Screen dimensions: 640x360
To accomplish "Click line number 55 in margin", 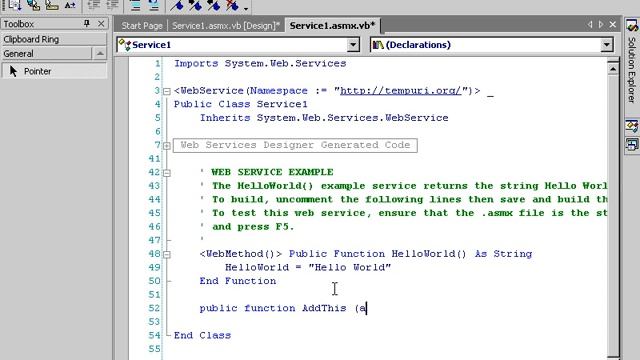I will tap(154, 349).
